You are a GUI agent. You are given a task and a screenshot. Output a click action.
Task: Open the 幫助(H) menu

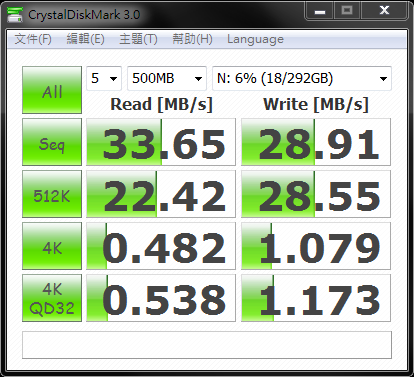coord(192,39)
